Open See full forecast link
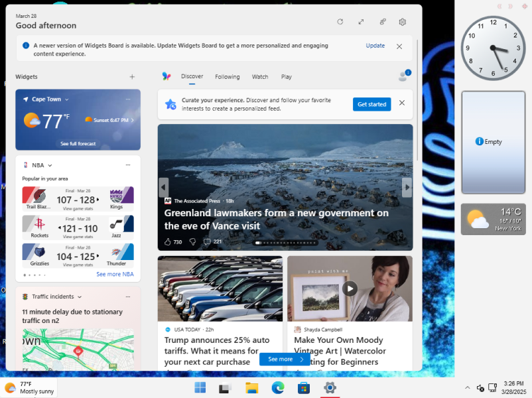This screenshot has height=398, width=532. tap(78, 143)
